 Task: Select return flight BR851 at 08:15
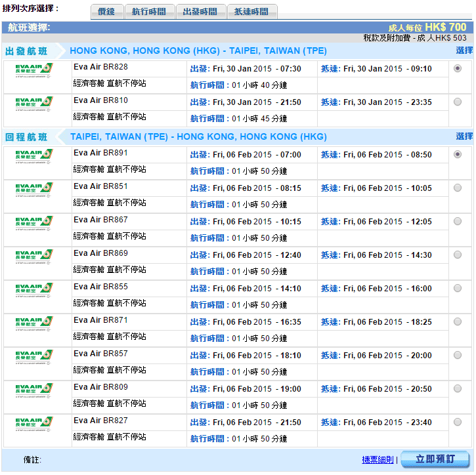(458, 188)
